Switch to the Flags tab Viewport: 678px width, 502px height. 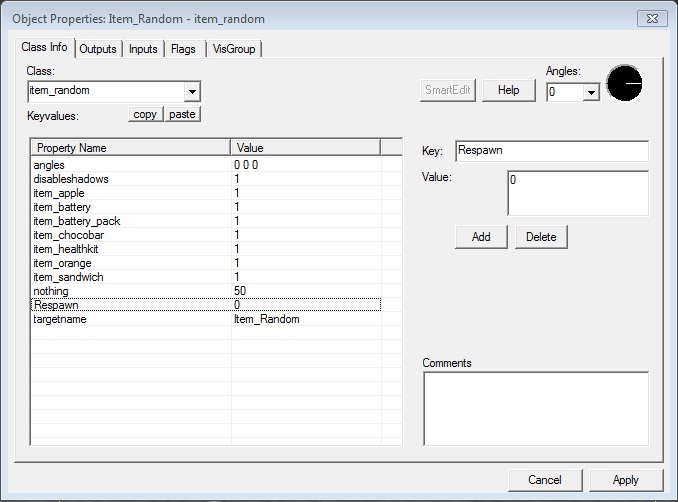(183, 49)
